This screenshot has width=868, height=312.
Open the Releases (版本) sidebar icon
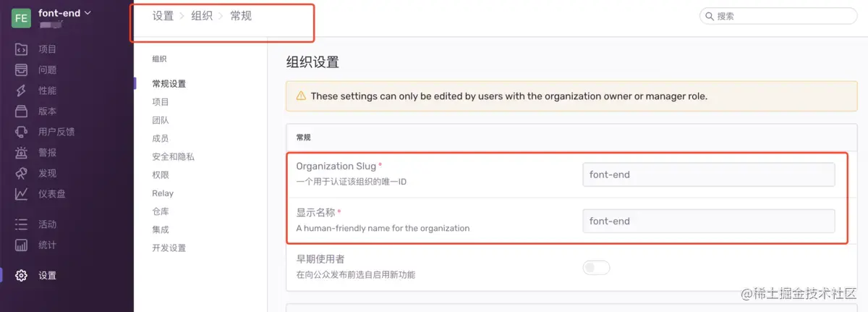tap(22, 111)
